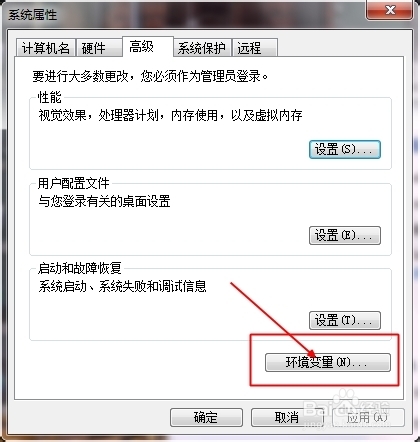The width and height of the screenshot is (420, 442).
Task: Click the 应用(A) button
Action: (368, 417)
